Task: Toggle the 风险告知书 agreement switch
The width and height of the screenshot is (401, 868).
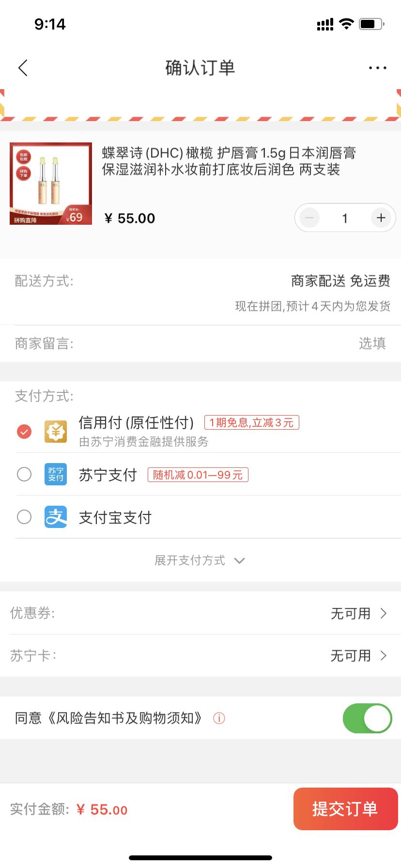Action: (x=367, y=718)
